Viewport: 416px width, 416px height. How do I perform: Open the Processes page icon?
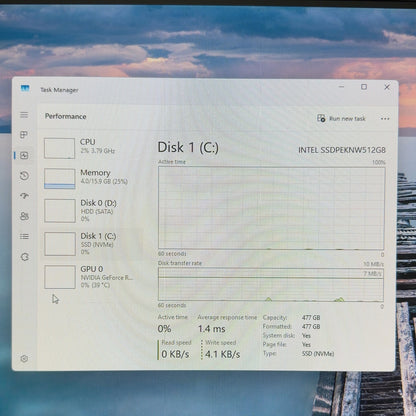pyautogui.click(x=24, y=135)
